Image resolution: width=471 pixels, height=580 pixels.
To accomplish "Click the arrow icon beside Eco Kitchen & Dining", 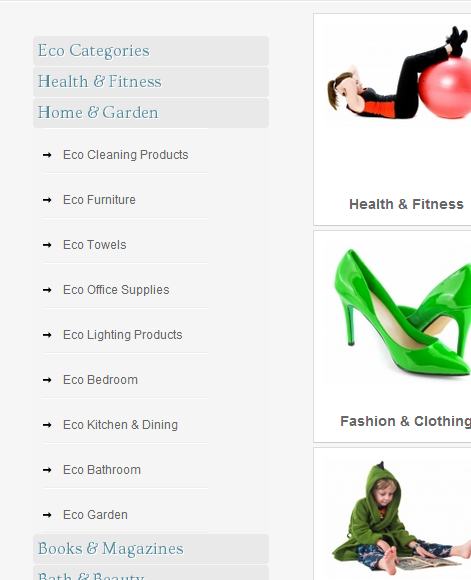I will [x=47, y=425].
